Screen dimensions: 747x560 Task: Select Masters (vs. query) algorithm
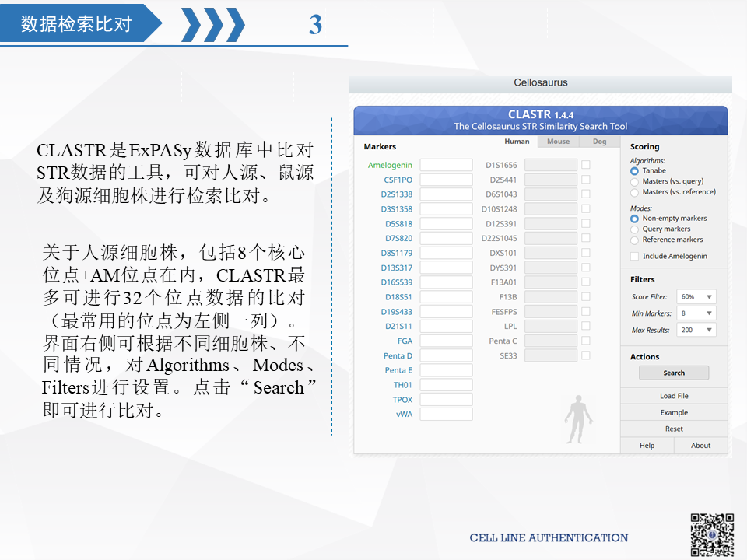634,180
